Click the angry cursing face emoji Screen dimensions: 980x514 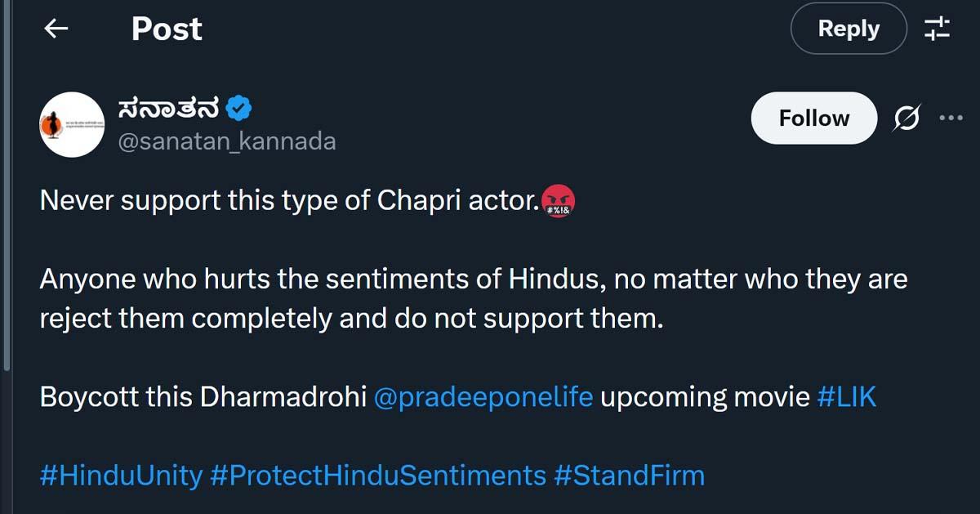click(558, 201)
